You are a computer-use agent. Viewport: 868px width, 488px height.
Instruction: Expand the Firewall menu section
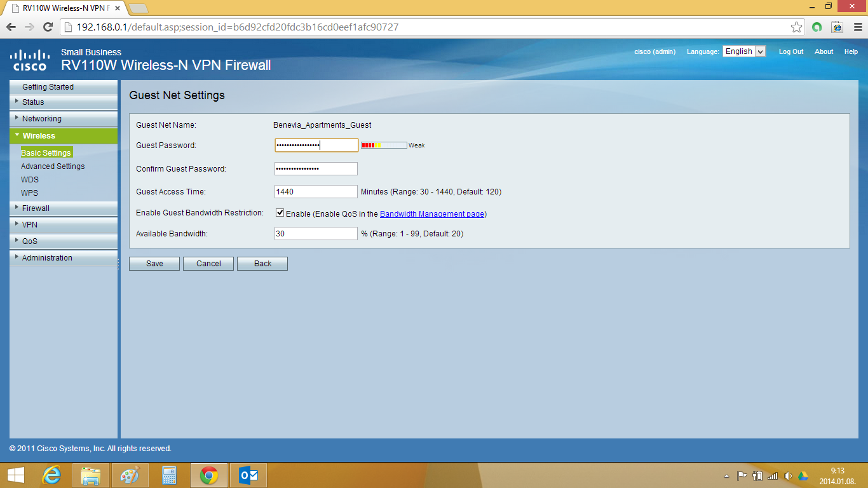64,208
